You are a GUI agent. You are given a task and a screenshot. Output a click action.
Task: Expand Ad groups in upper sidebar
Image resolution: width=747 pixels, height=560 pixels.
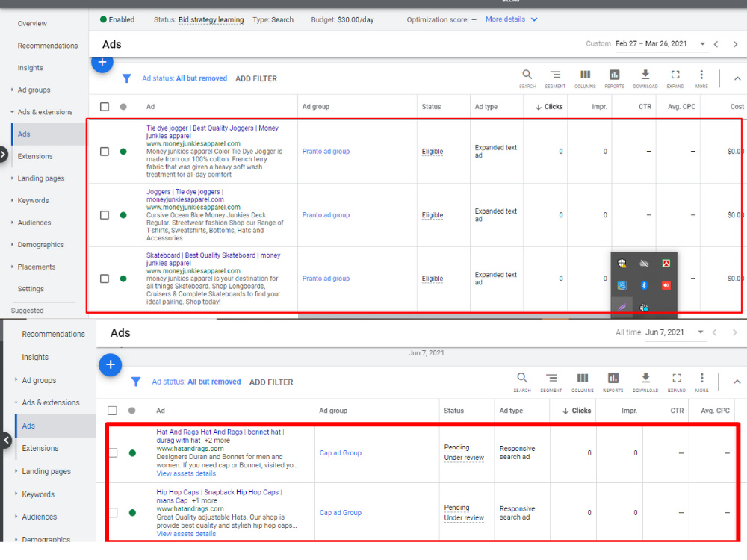point(12,90)
